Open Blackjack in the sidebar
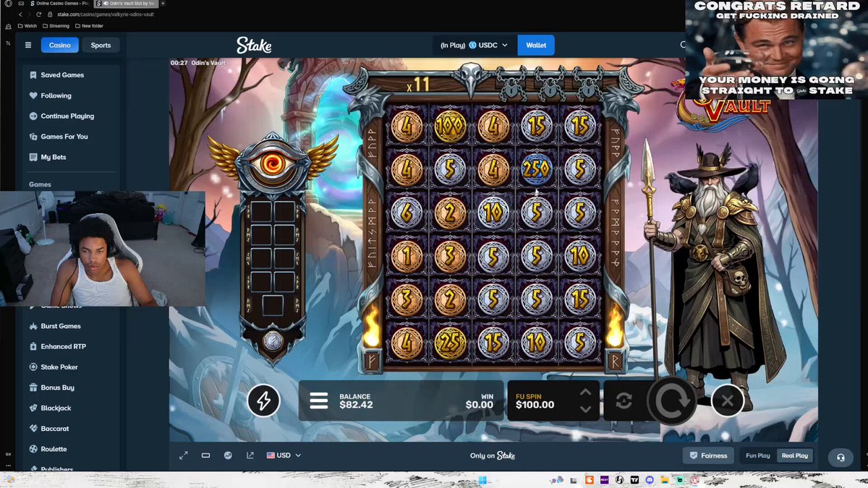This screenshot has width=868, height=488. 51,408
